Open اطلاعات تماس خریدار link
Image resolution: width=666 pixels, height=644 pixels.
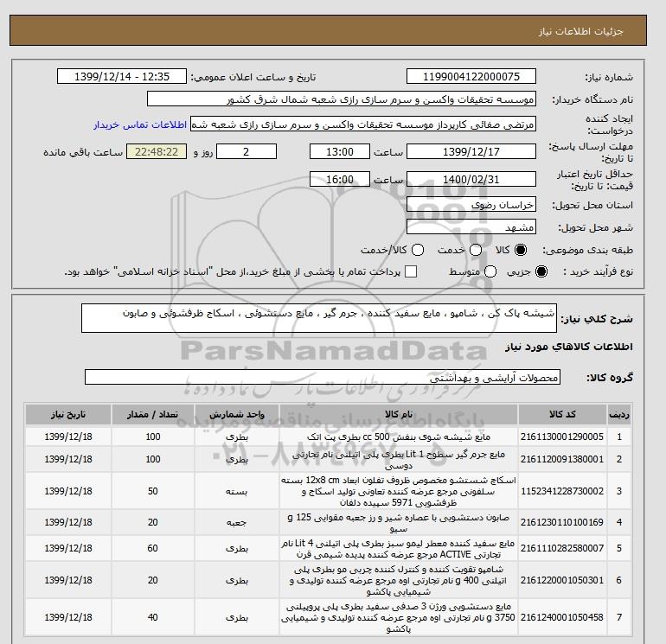[x=140, y=124]
